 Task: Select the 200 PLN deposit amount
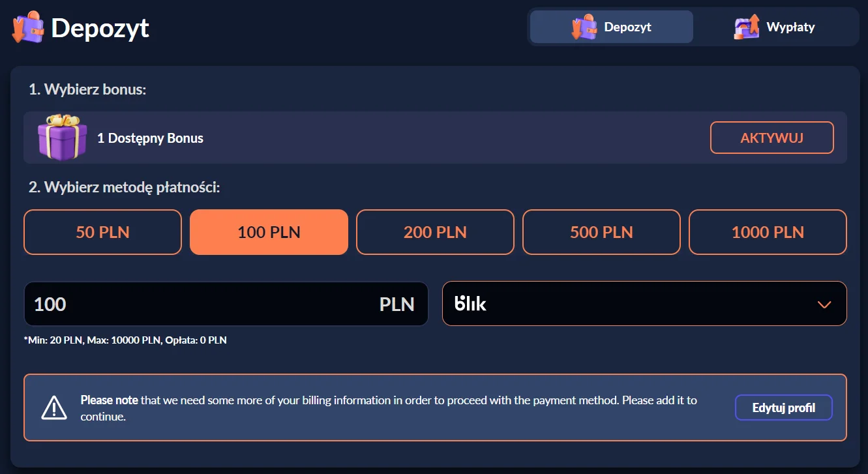tap(435, 231)
